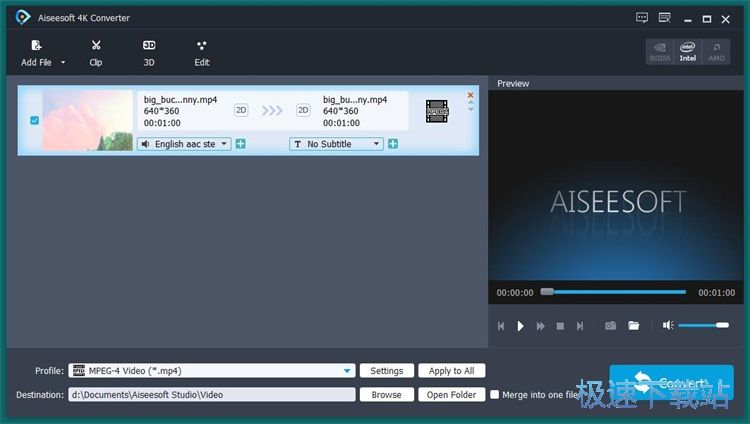Click the Open Folder button
This screenshot has height=424, width=750.
tap(452, 395)
